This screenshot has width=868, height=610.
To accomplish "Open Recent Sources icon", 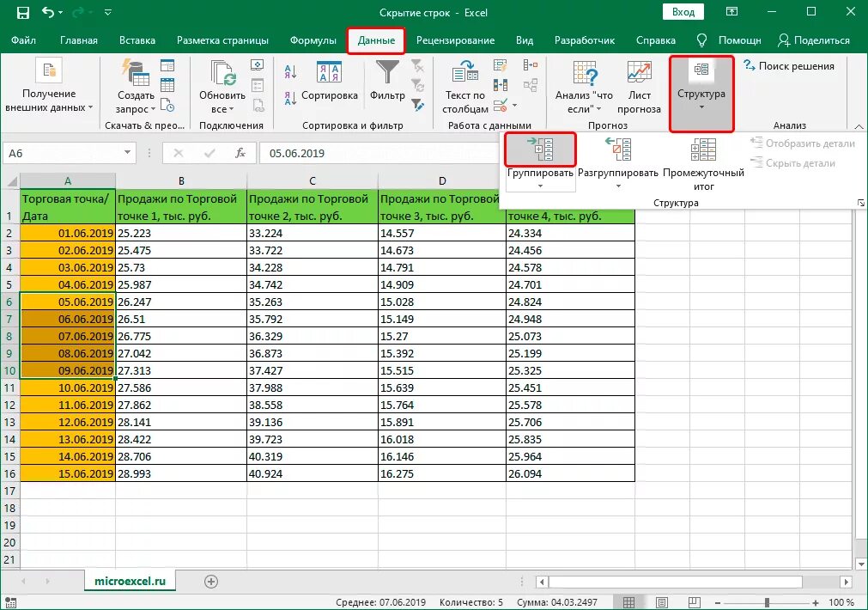I will coord(167,104).
